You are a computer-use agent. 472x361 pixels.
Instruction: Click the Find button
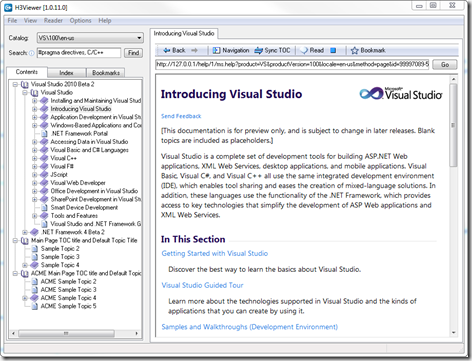133,53
